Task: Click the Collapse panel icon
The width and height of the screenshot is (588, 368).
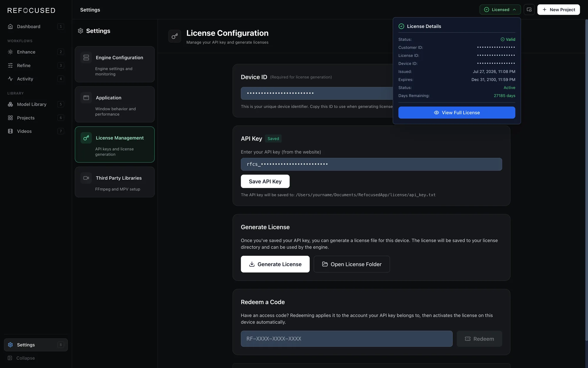Action: 10,358
